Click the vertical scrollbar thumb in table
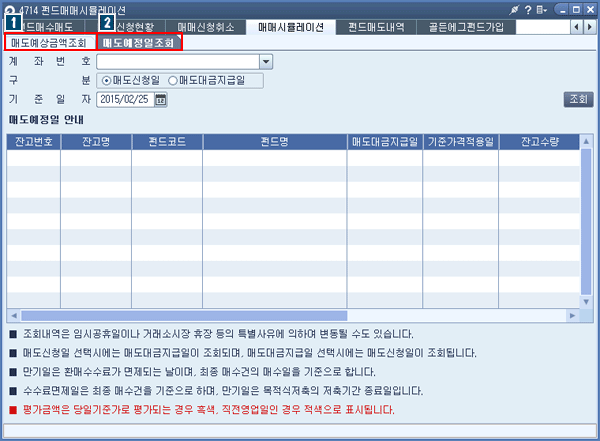Screen dimensions: 600x441 point(586,222)
